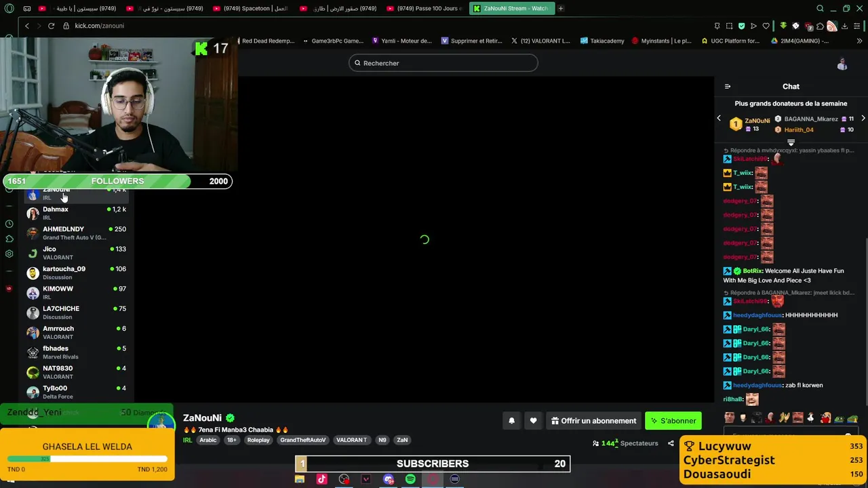
Task: Open the Red Dead Redemp... bookmark
Action: [267, 41]
